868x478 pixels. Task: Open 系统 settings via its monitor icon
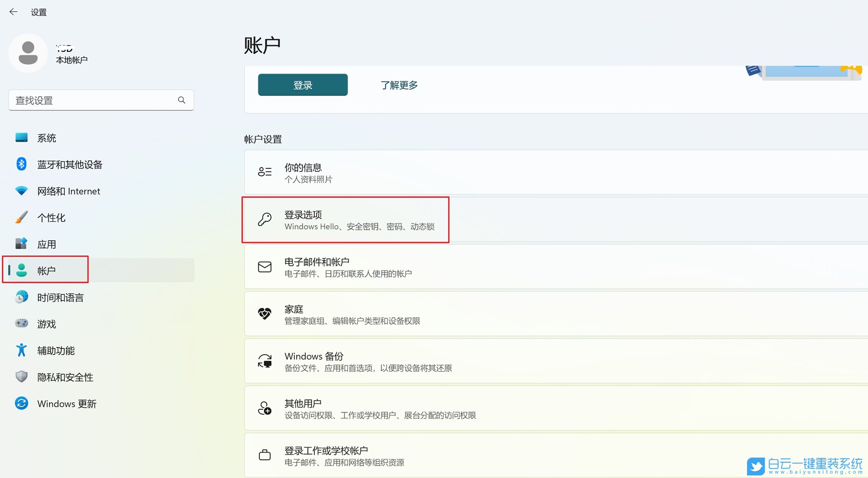(21, 138)
